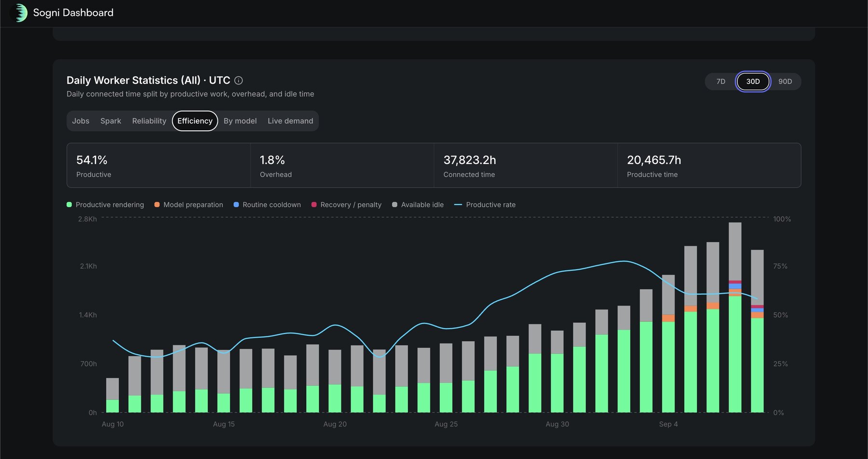The image size is (868, 459).
Task: Click the 54.1% Productive stat
Action: [x=159, y=166]
